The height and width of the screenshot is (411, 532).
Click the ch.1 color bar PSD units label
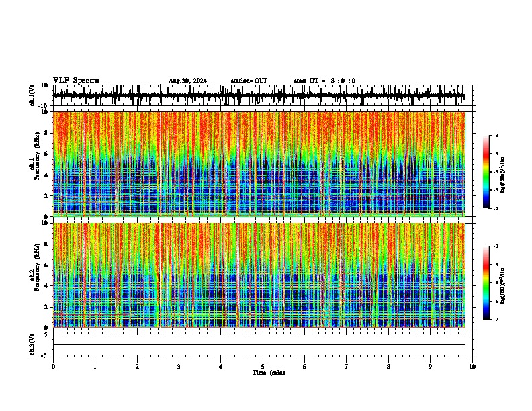[x=502, y=175]
